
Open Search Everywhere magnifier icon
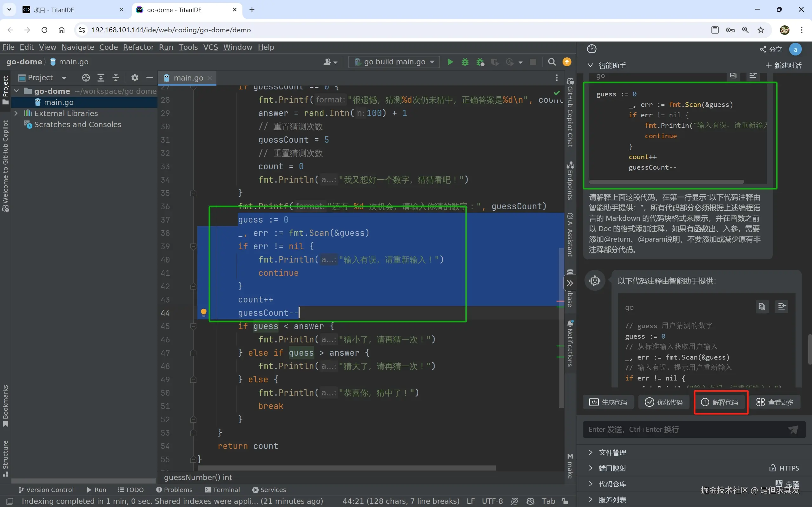tap(551, 62)
